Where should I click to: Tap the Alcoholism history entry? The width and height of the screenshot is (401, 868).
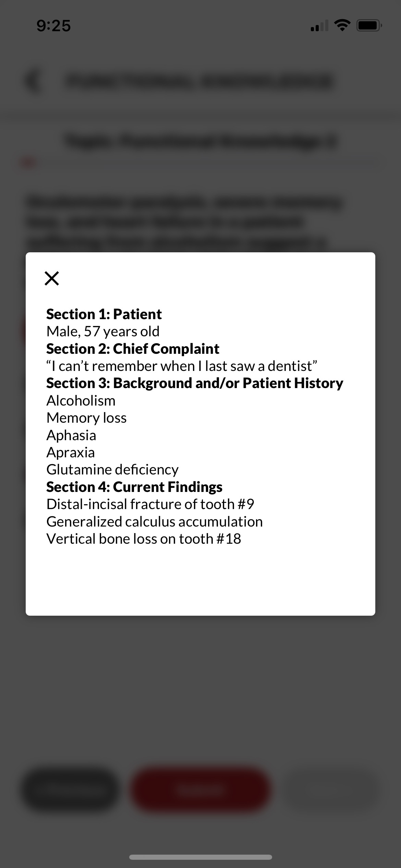pos(81,400)
